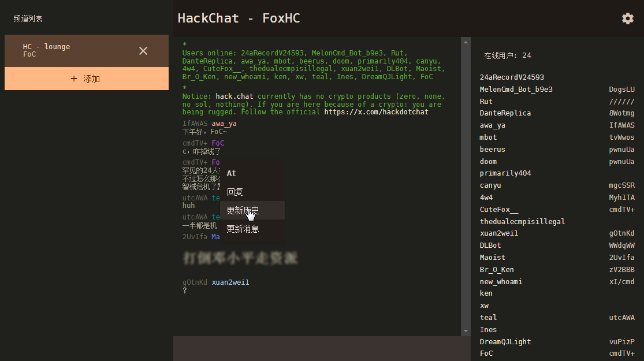Click the HackChat - FoxHC title
The height and width of the screenshot is (361, 644).
239,18
